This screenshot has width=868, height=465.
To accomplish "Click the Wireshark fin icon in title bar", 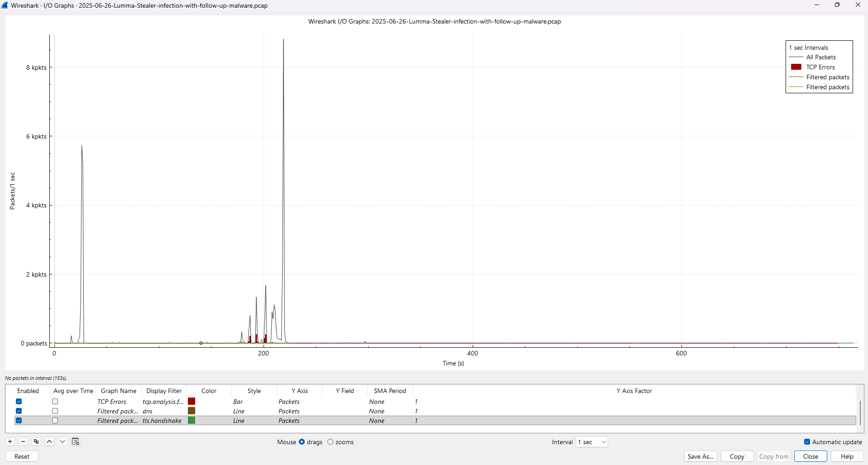I will (5, 5).
